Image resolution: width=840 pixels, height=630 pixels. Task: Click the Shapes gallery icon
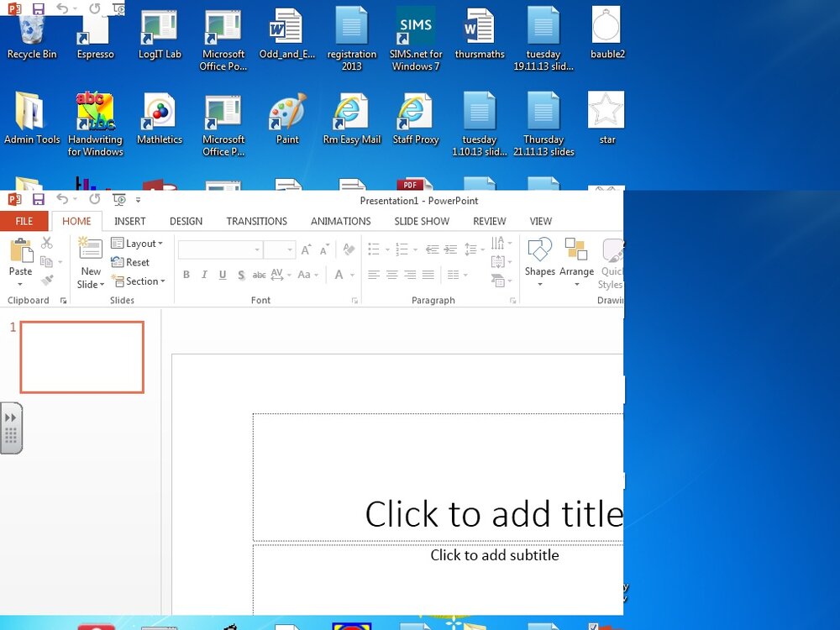(539, 249)
